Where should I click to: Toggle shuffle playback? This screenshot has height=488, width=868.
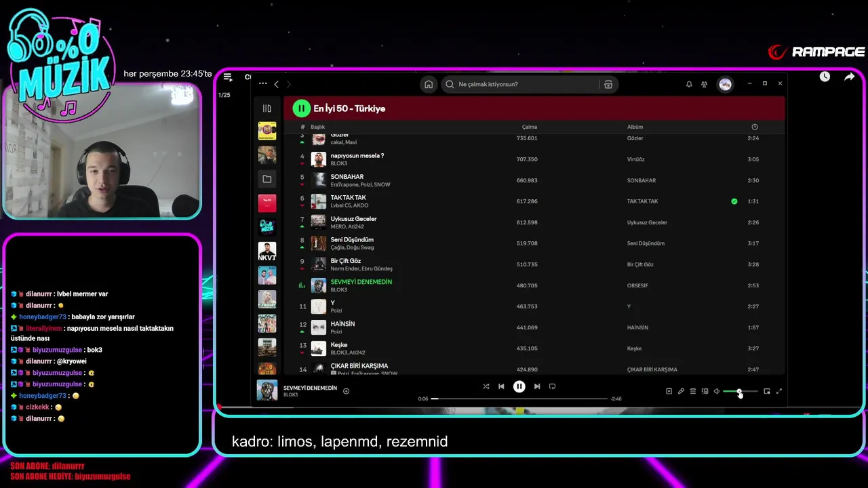pyautogui.click(x=486, y=386)
